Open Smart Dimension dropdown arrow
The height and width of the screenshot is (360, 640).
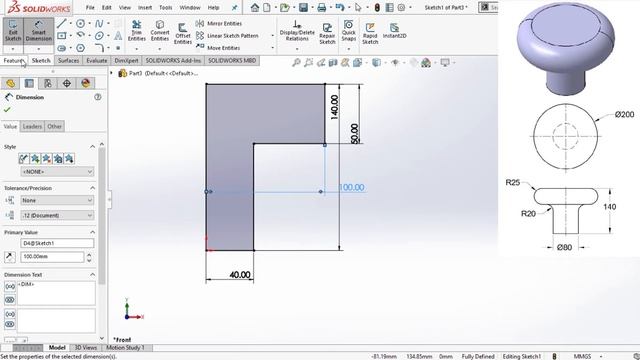38,49
